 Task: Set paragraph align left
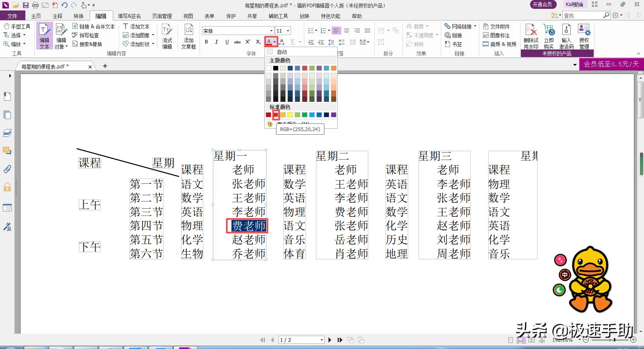pos(336,31)
